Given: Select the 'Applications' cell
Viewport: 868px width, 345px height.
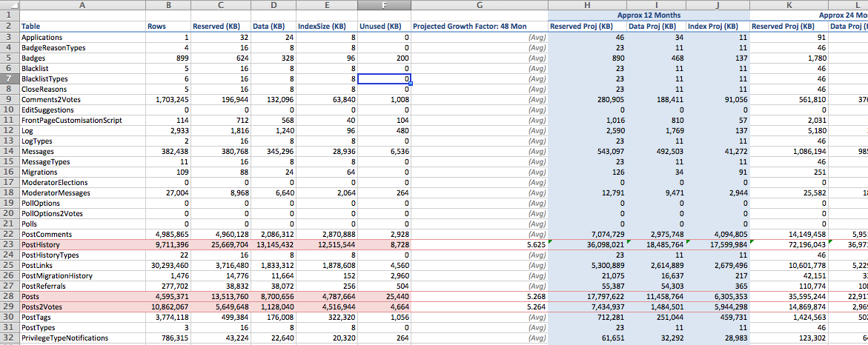Looking at the screenshot, I should click(x=82, y=37).
